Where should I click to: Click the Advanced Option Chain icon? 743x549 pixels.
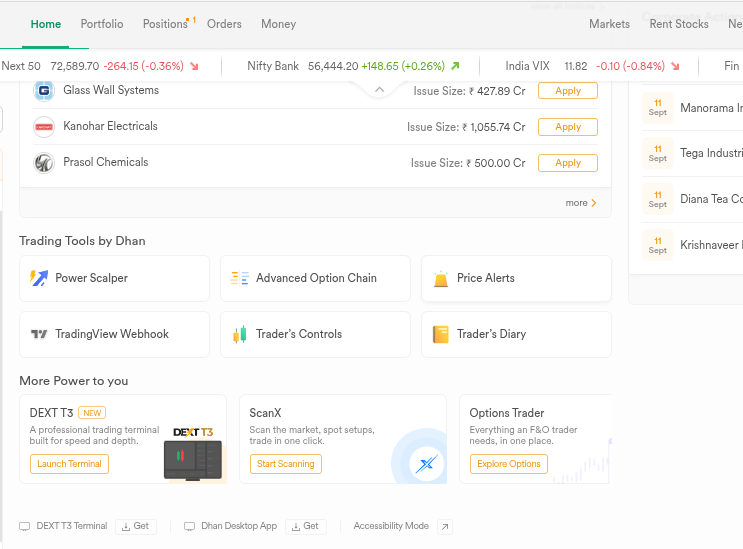click(239, 278)
